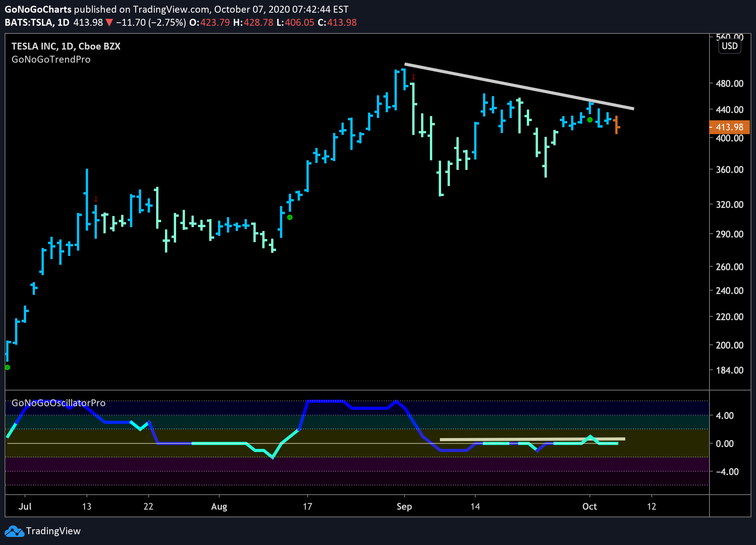Click the 184.00 price axis label
756x545 pixels.
(x=729, y=370)
